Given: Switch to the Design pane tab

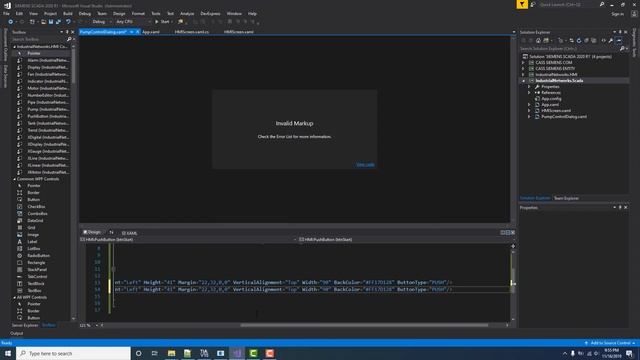Looking at the screenshot, I should 92,232.
